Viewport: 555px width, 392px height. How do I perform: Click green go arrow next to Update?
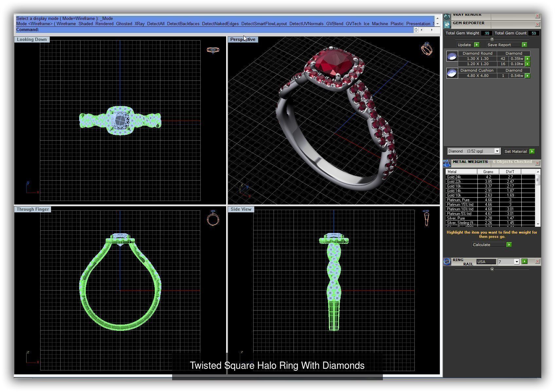click(476, 45)
